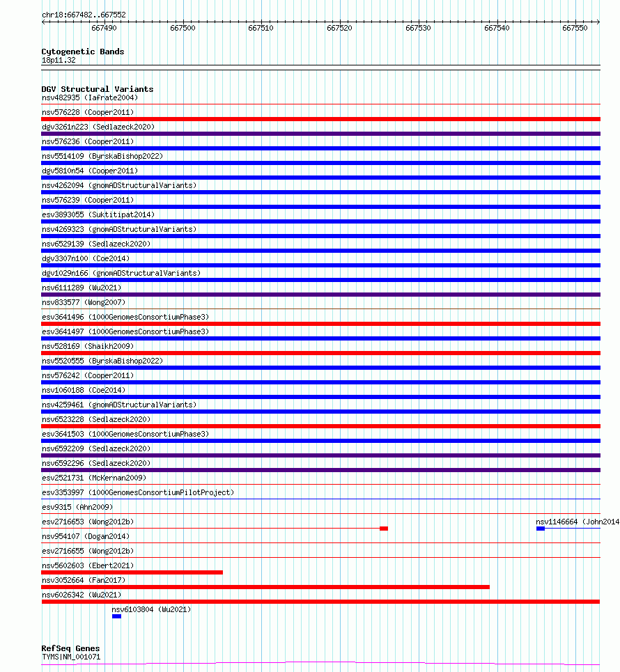Viewport: 620px width, 672px height.
Task: Click ruler position 667540
Action: tap(497, 28)
